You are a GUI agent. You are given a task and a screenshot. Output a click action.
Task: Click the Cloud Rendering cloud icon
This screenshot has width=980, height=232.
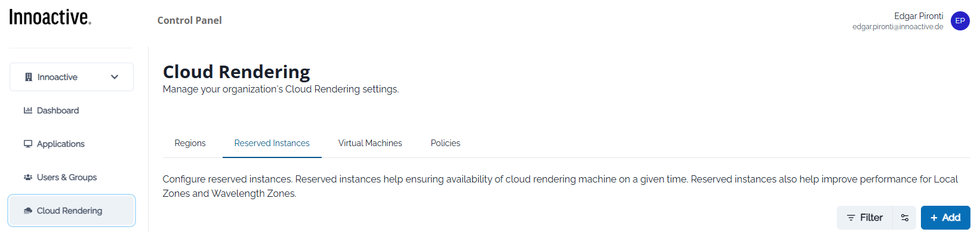(x=28, y=211)
